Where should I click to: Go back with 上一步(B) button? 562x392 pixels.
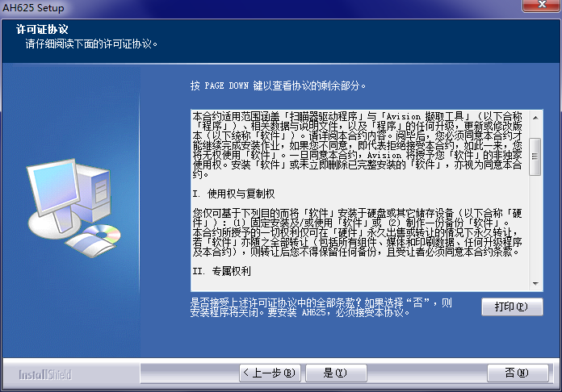(x=270, y=373)
